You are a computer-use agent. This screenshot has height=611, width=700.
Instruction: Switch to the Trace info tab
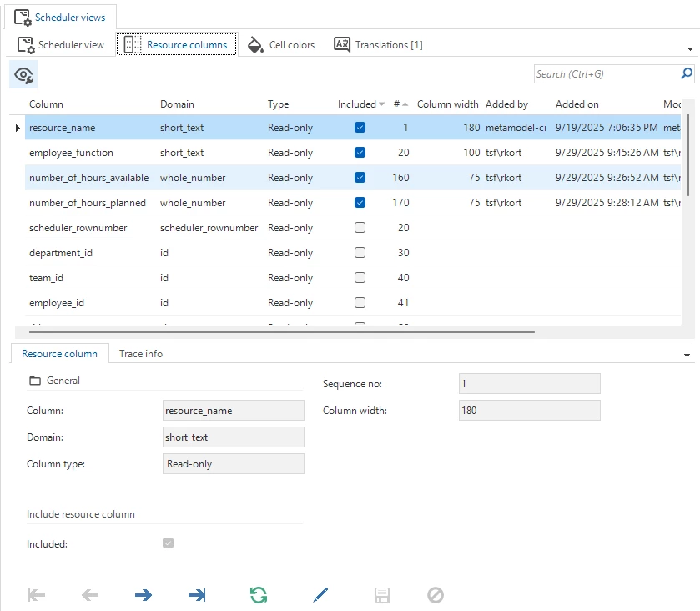point(141,354)
